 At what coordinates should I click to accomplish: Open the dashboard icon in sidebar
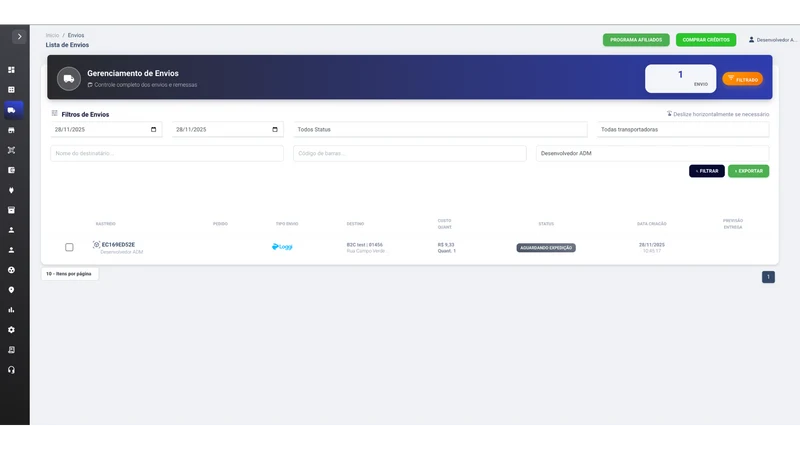click(11, 70)
